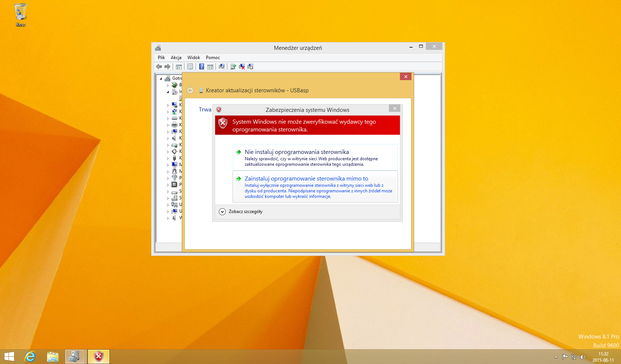Click the Kreator aktualizacji sterowników - USBasp heading
The image size is (621, 364).
point(257,90)
